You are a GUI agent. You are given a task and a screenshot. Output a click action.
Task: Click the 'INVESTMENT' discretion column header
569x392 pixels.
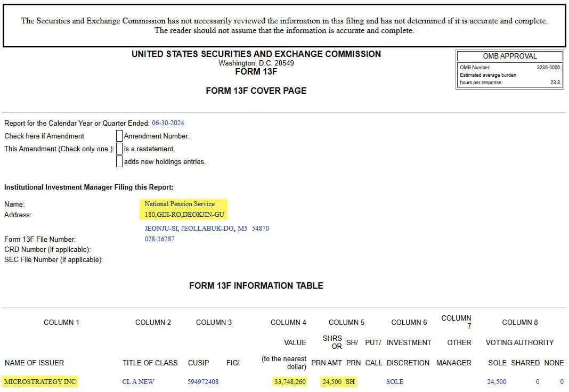pos(409,342)
